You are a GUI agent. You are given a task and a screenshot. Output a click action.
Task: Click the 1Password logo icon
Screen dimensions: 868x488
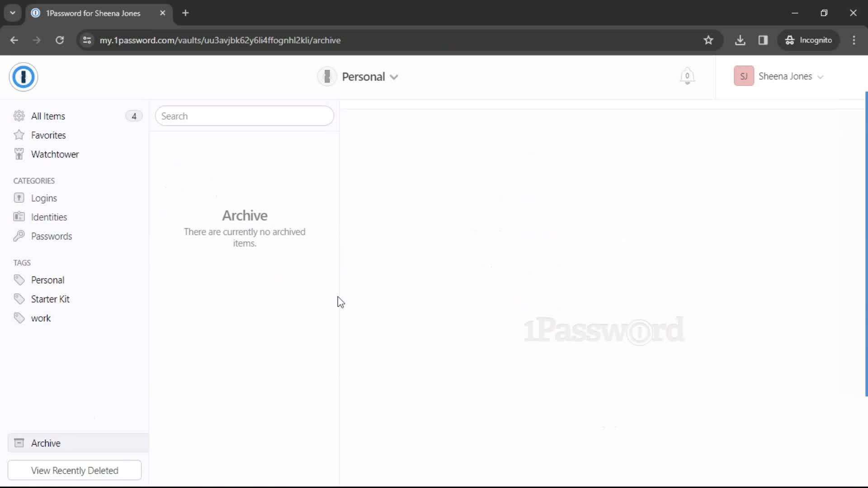[23, 77]
